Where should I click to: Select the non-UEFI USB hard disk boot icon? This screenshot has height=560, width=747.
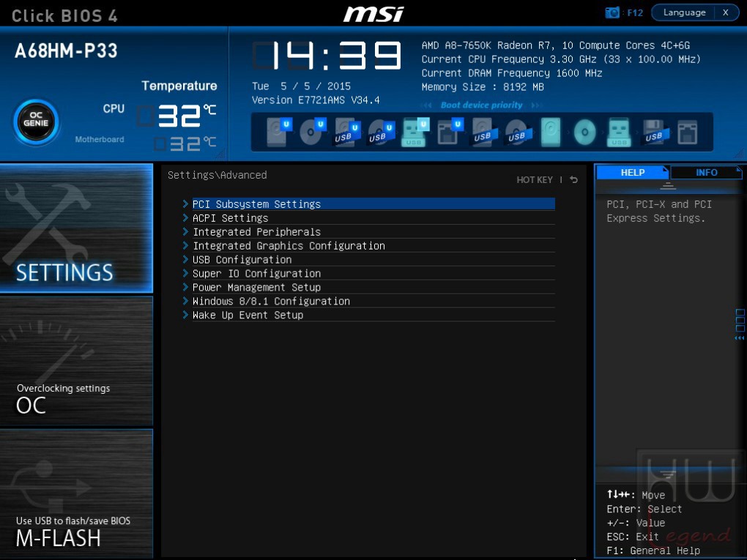484,132
